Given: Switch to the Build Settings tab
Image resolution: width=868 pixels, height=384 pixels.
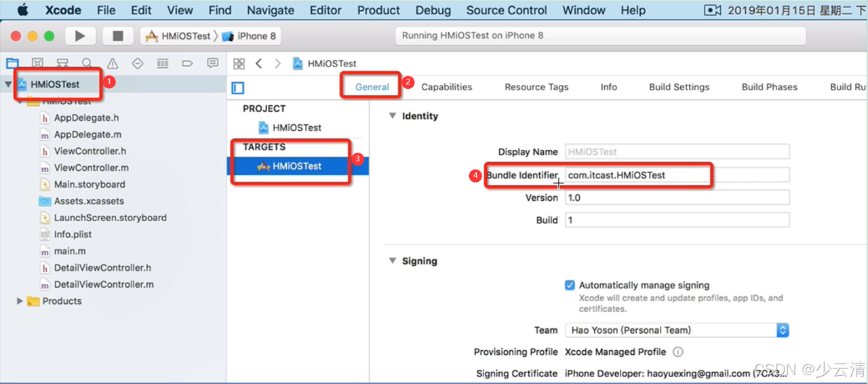Looking at the screenshot, I should [679, 87].
